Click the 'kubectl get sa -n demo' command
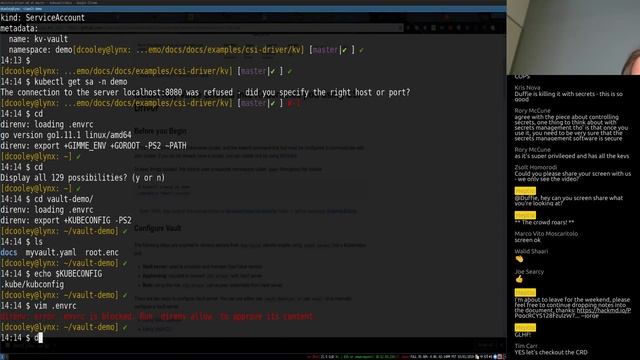Image resolution: width=640 pixels, height=360 pixels. (80, 82)
